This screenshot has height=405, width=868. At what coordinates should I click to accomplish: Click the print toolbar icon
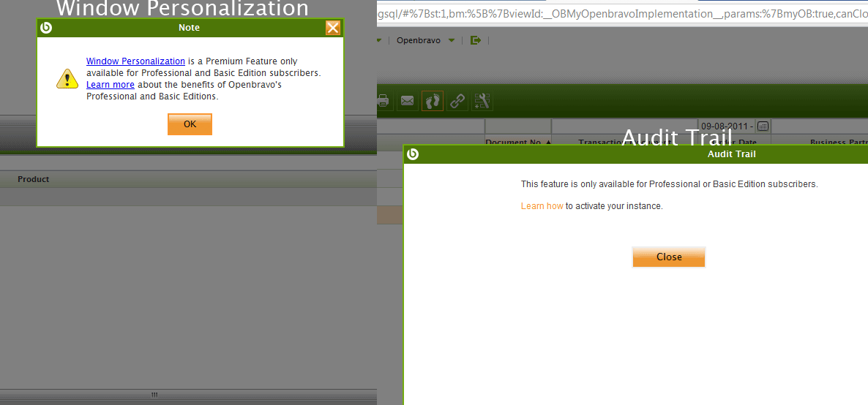click(x=383, y=101)
